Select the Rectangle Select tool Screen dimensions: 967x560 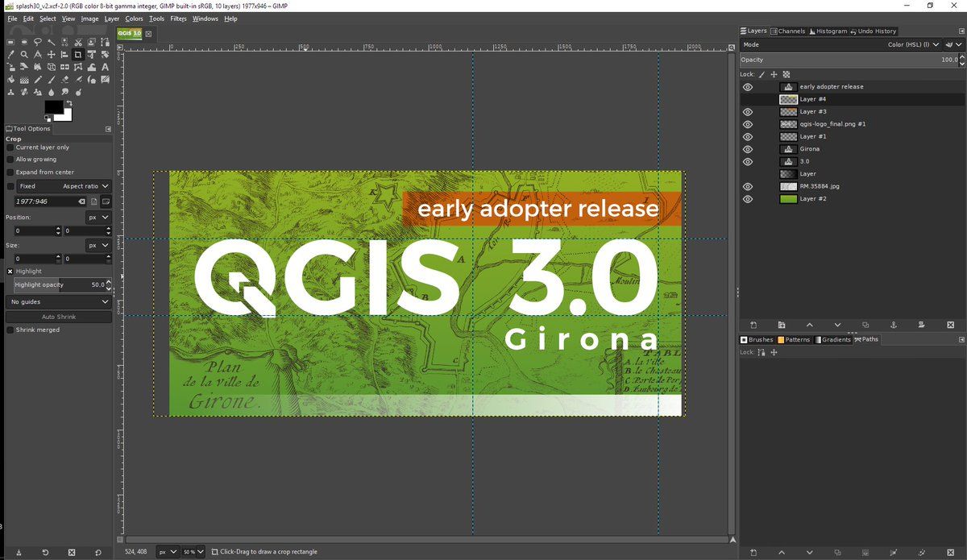[11, 42]
